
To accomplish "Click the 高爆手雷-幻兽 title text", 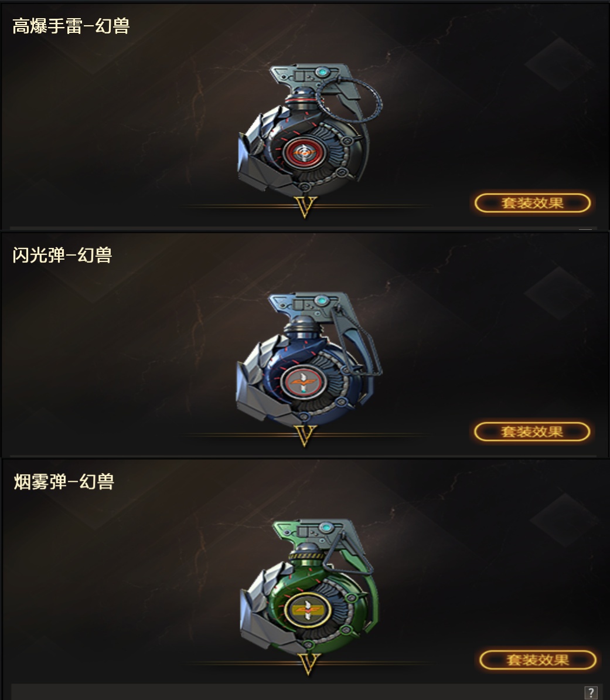I will pyautogui.click(x=71, y=26).
